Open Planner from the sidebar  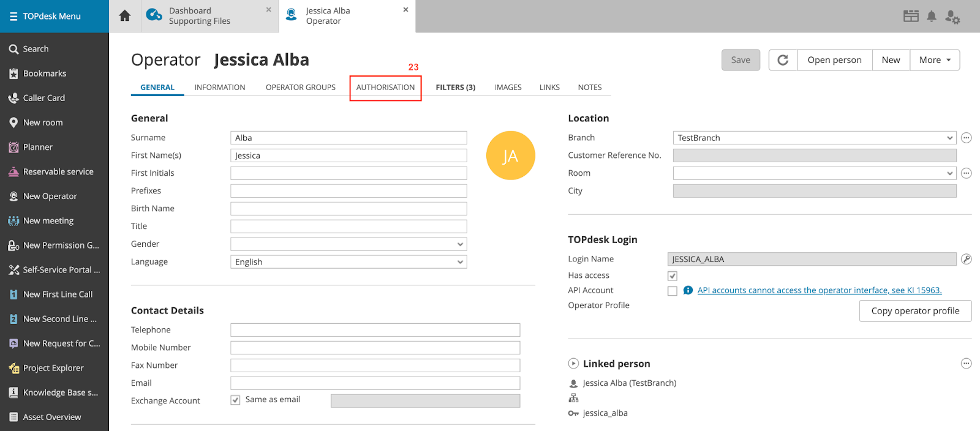tap(38, 147)
